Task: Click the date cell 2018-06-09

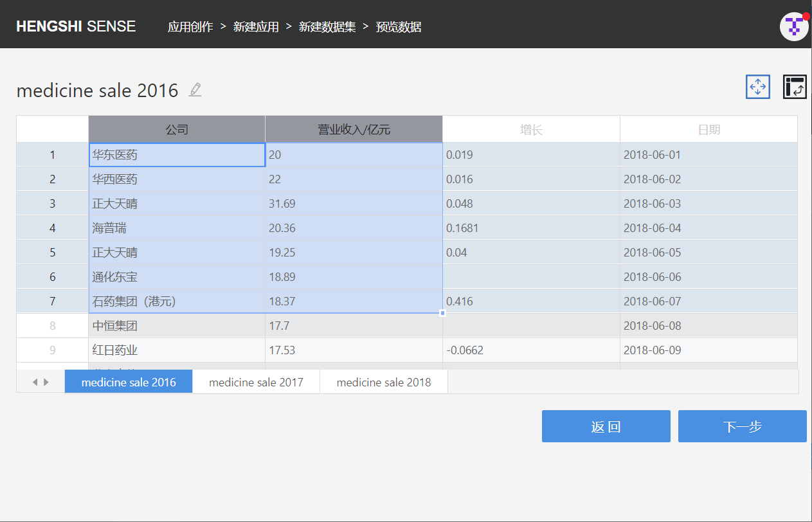Action: [x=708, y=350]
